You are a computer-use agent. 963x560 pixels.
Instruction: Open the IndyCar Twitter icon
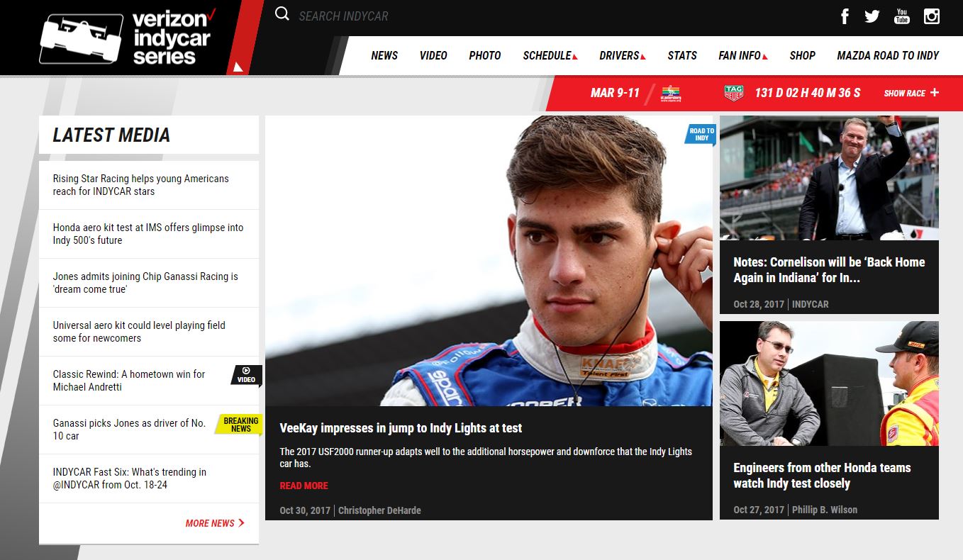tap(872, 16)
